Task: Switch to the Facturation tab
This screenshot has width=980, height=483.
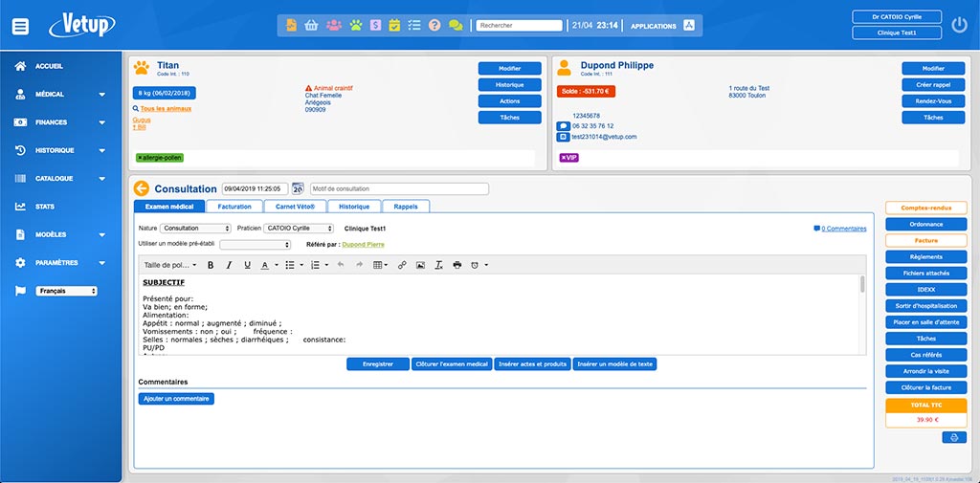Action: 234,207
